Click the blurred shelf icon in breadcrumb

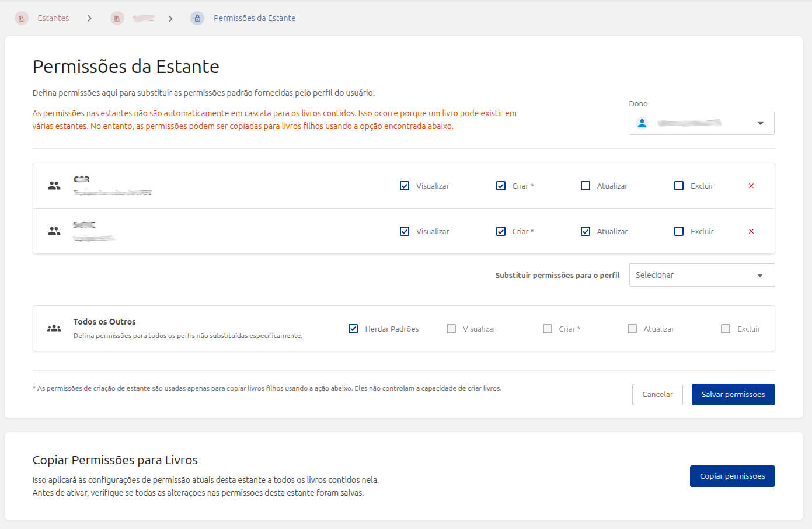coord(117,18)
